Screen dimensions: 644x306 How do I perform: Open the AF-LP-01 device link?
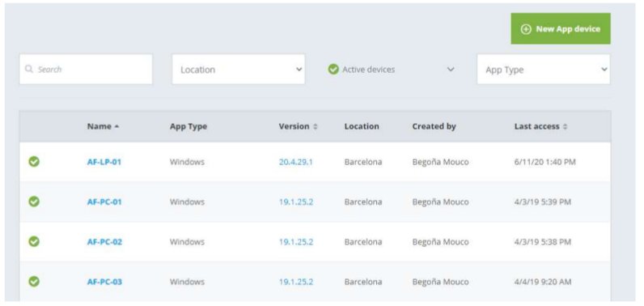click(x=104, y=162)
